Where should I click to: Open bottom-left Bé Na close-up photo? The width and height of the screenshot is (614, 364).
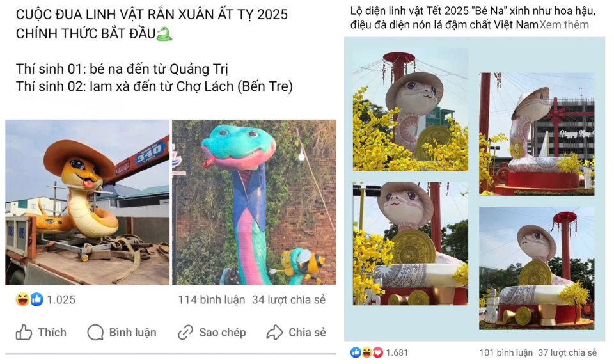(411, 243)
